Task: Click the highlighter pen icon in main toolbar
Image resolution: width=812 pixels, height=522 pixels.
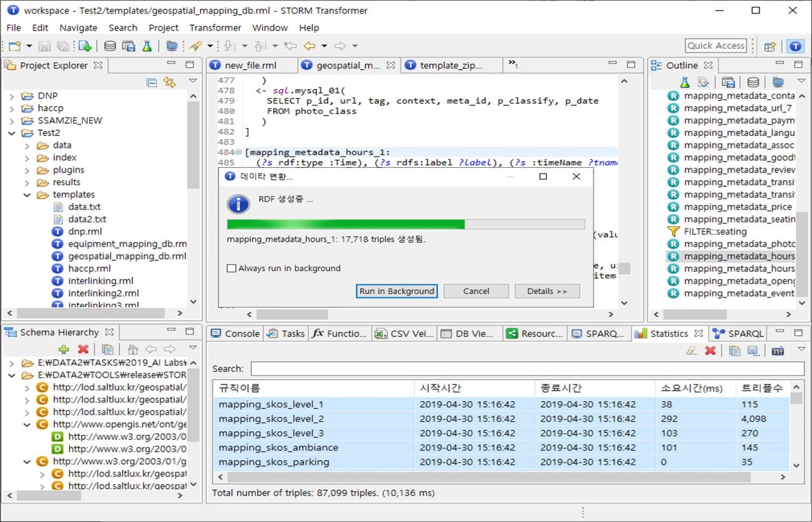Action: 196,46
